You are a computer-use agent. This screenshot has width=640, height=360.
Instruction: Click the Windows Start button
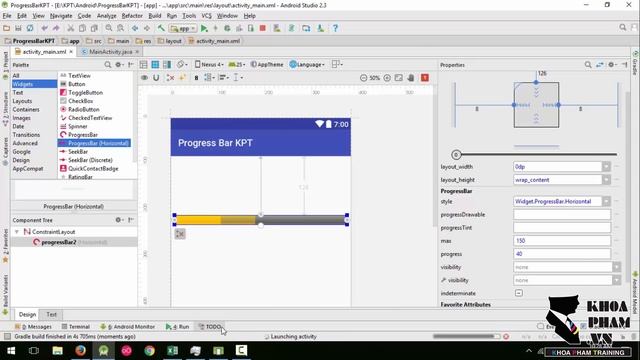click(x=11, y=351)
